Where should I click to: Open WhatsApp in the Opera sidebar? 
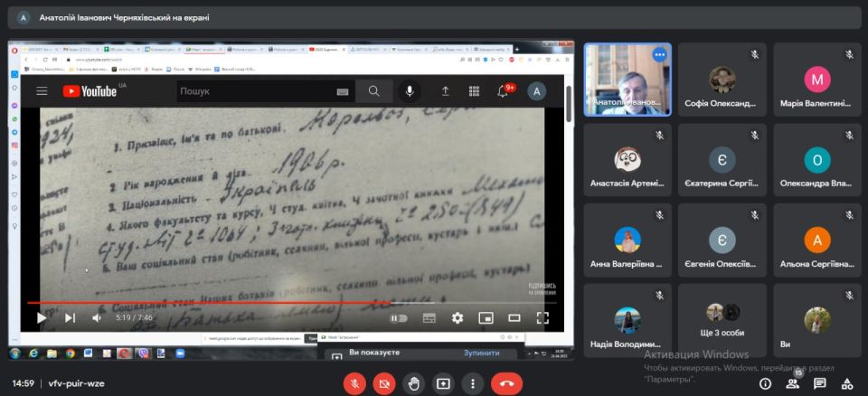click(14, 119)
